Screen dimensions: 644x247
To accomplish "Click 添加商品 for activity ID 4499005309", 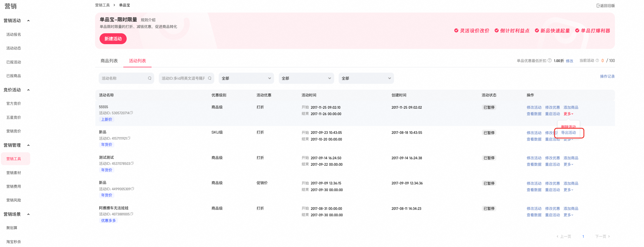I will (571, 183).
